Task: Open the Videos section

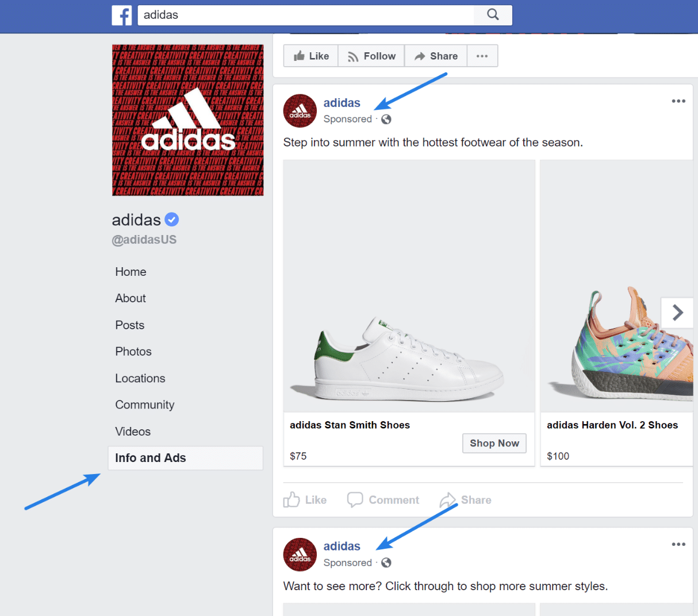Action: (133, 432)
